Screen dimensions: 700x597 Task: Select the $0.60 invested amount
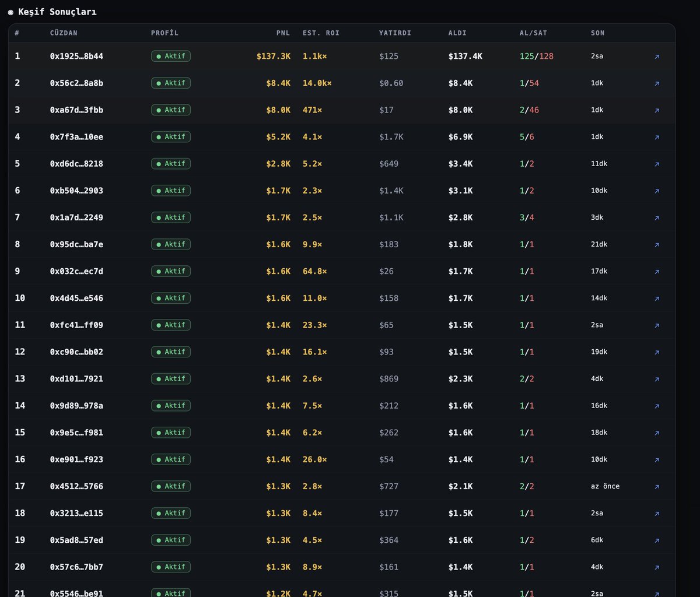[x=391, y=83]
